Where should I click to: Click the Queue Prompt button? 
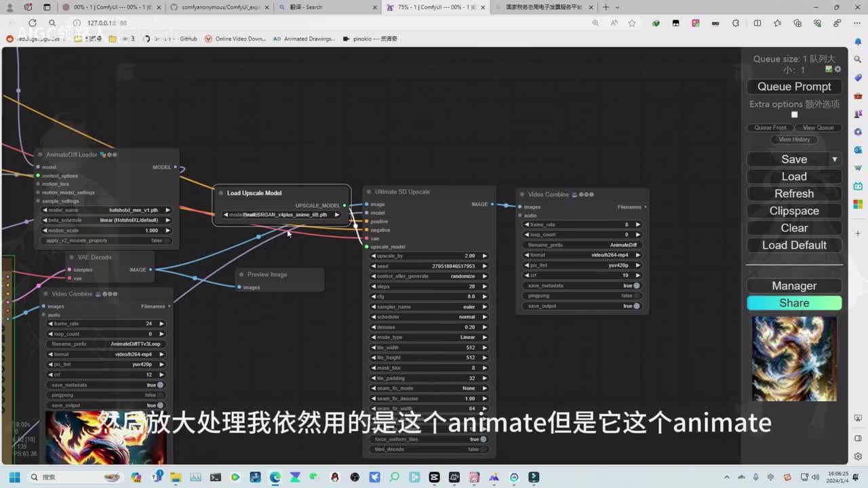[794, 87]
